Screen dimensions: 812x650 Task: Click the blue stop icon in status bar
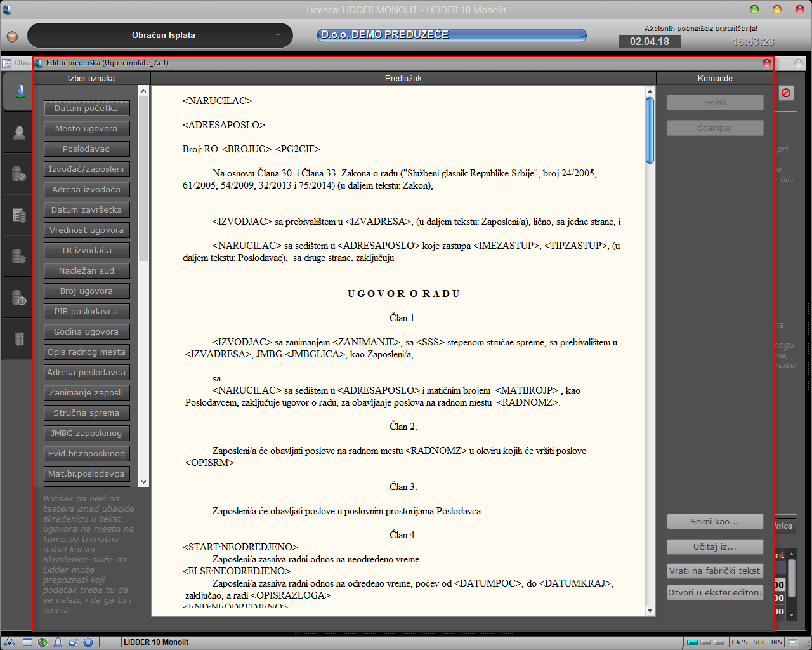[88, 642]
